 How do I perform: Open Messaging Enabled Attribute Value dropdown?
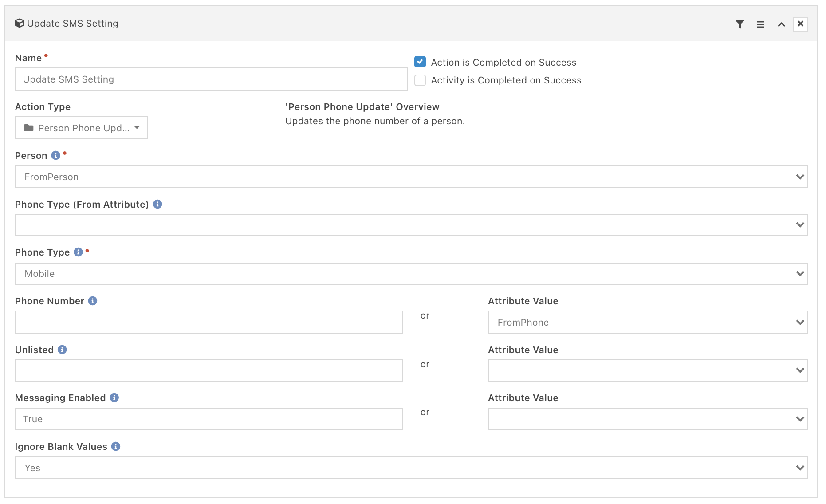648,419
